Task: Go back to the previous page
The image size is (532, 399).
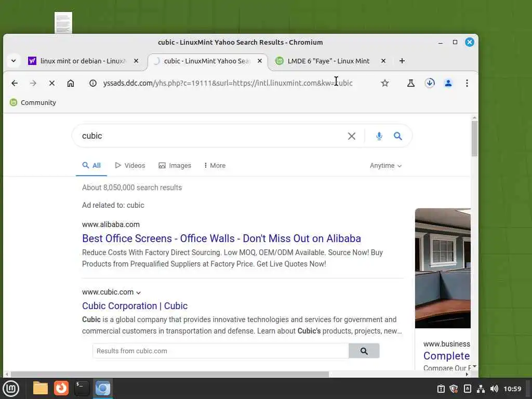Action: point(15,83)
